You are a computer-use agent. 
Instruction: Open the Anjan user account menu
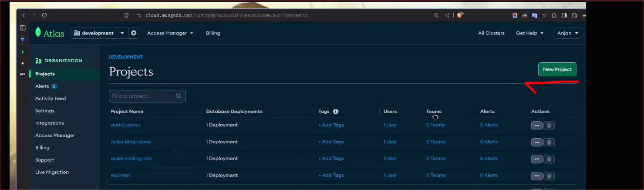pos(568,33)
